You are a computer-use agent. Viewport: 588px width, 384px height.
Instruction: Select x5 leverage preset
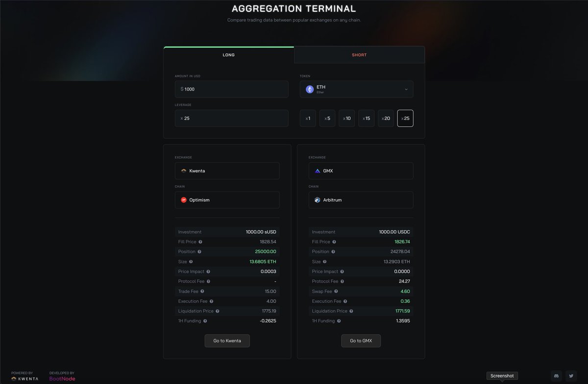[327, 118]
